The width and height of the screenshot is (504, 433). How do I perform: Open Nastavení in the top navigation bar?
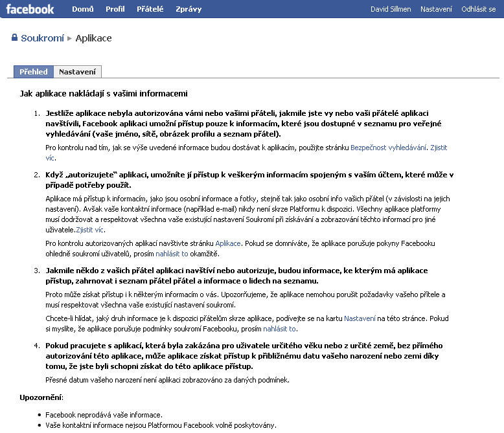pos(436,9)
